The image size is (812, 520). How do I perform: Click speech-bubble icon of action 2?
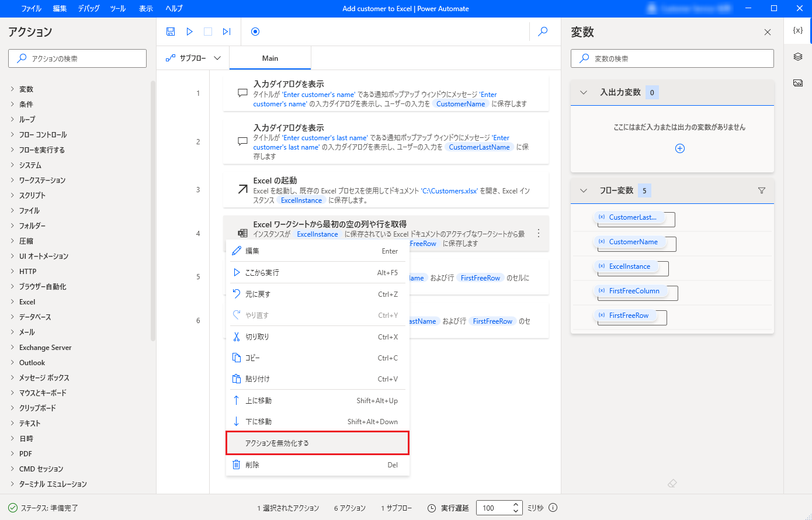[x=243, y=141]
